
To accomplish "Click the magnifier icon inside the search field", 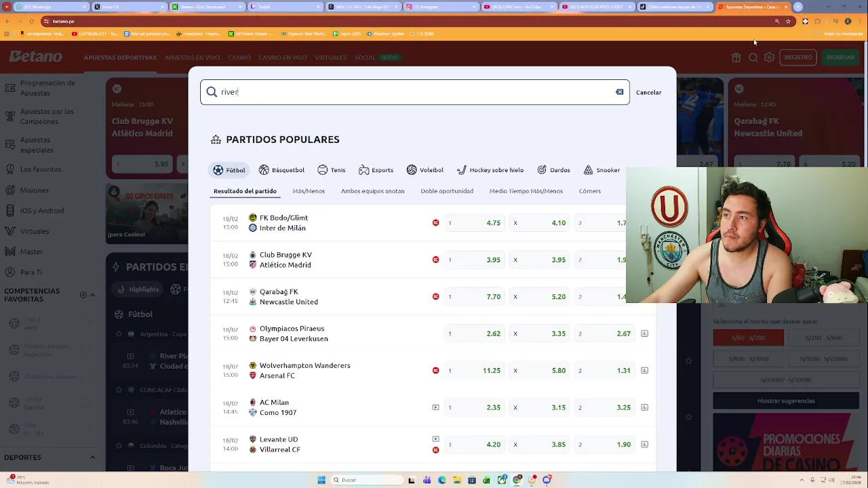I will 212,92.
